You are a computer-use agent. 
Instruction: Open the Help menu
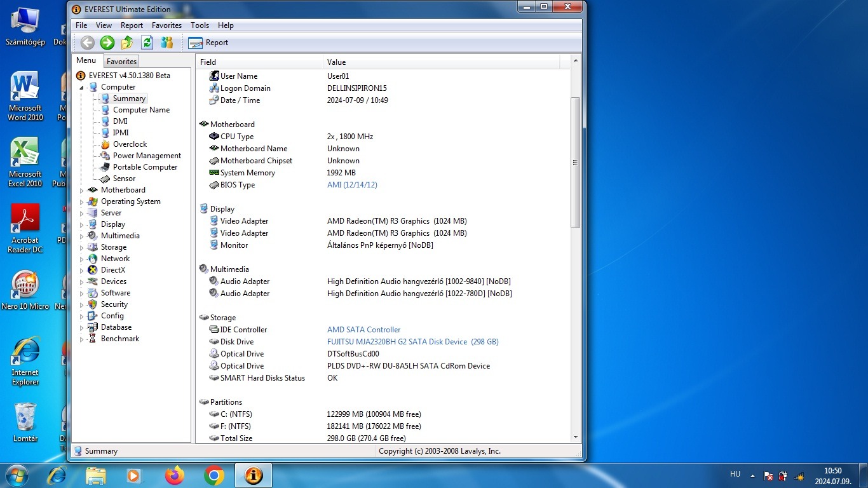pos(226,25)
